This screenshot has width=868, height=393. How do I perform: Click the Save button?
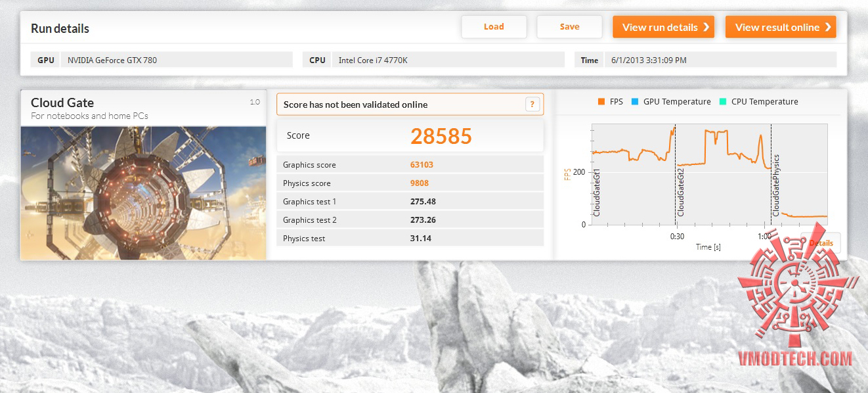(x=569, y=27)
